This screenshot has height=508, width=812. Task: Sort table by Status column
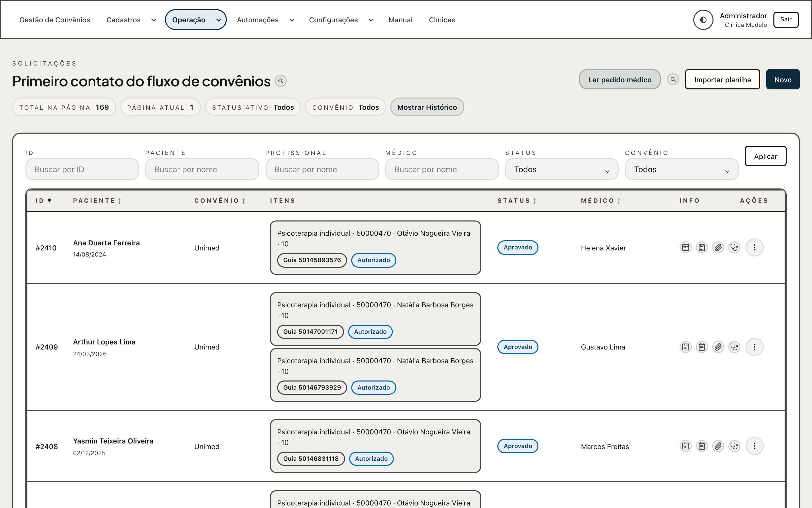click(517, 201)
